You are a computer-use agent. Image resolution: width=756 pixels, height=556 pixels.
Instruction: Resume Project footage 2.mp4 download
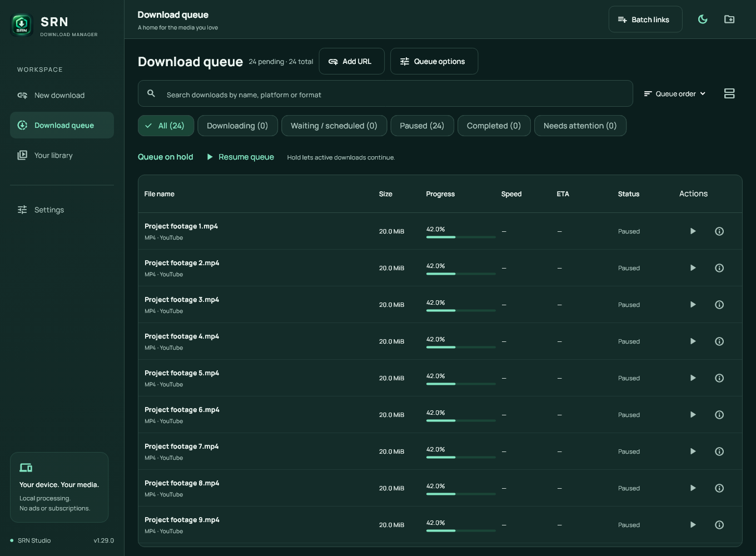[x=693, y=268]
